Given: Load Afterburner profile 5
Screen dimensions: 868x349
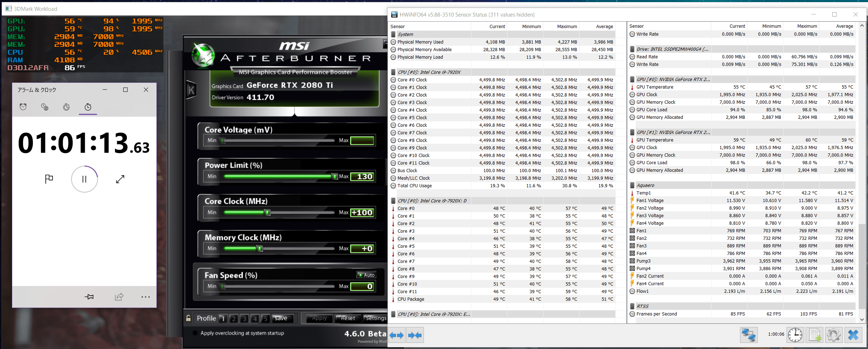Looking at the screenshot, I should [265, 318].
